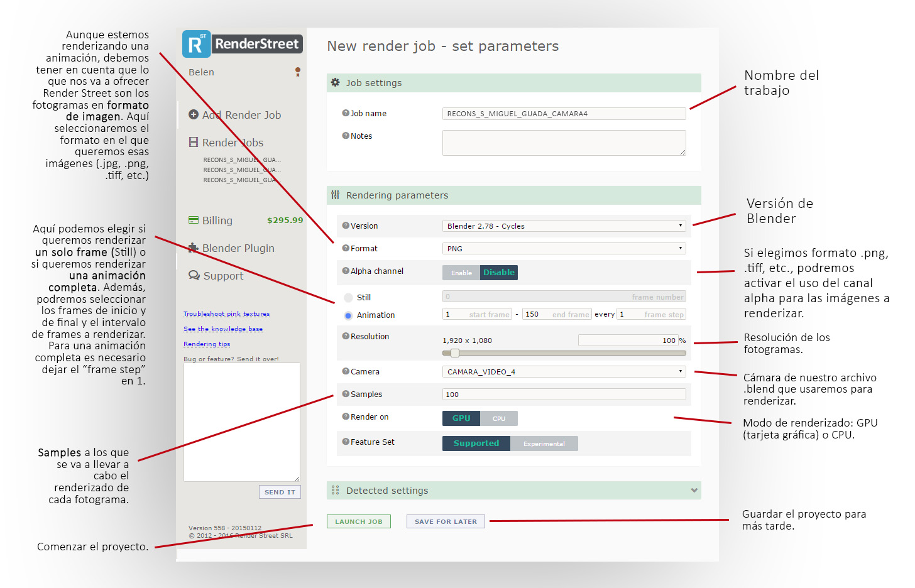Click the help icon beside Samples
Screen dimensions: 915x588
pos(346,394)
